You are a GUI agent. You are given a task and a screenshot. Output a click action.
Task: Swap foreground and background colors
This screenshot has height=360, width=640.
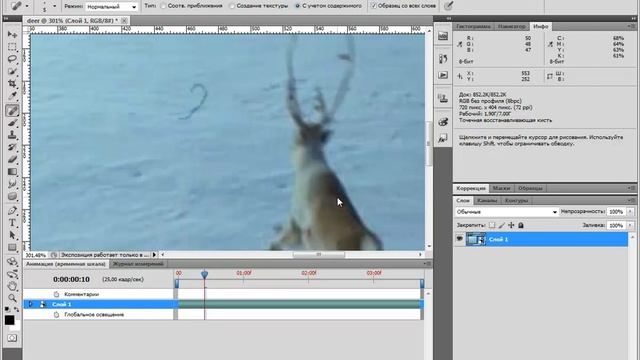16,310
